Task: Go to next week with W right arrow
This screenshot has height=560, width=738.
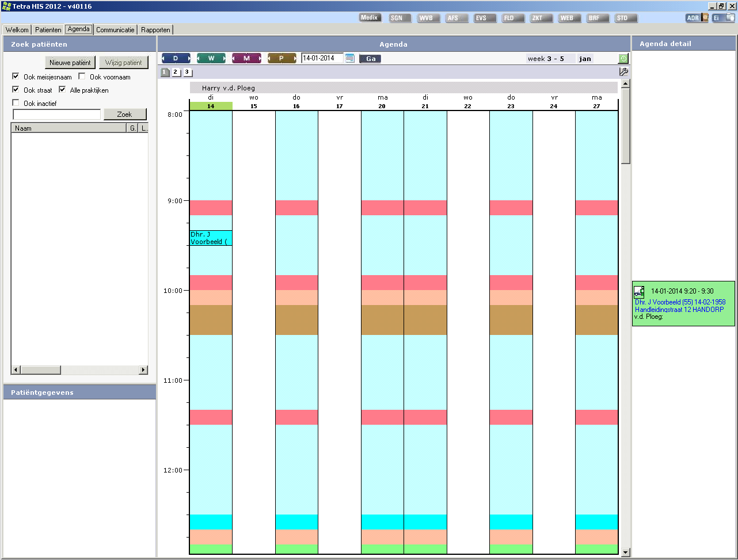Action: click(x=224, y=59)
